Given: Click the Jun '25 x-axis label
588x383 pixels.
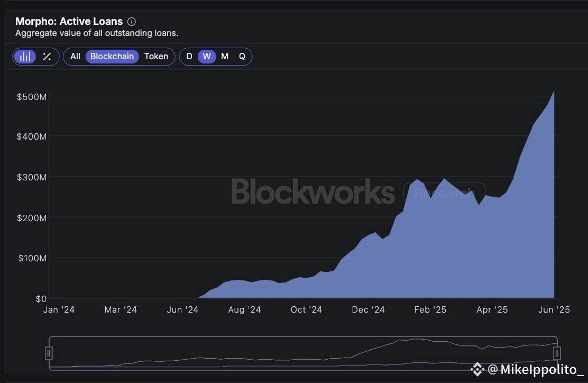Looking at the screenshot, I should [x=554, y=310].
